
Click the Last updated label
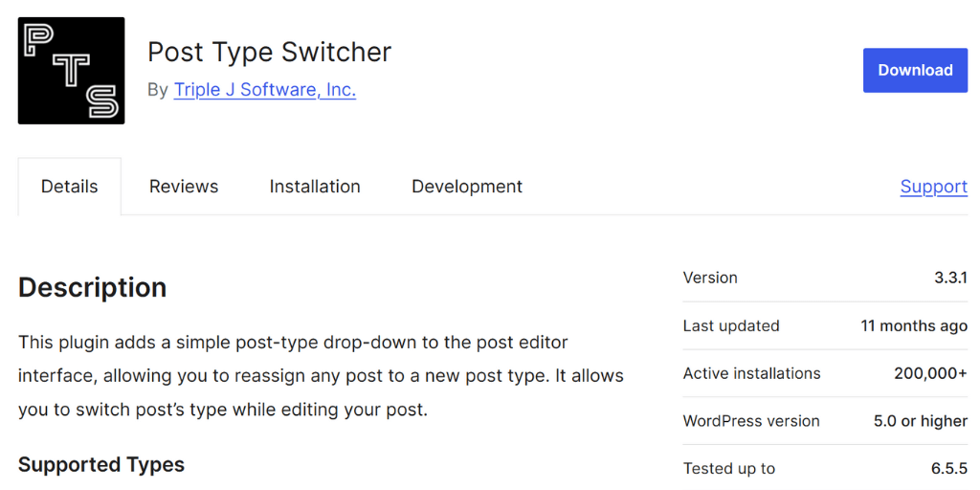click(731, 325)
